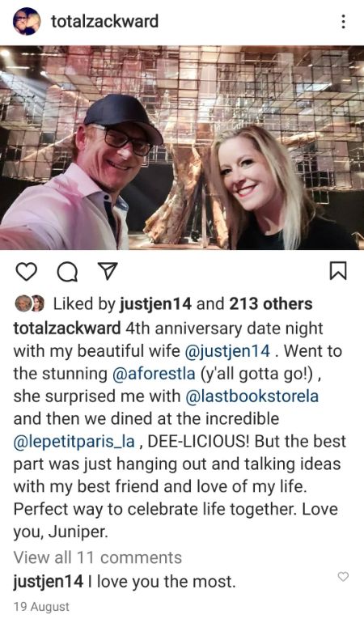The height and width of the screenshot is (623, 364).
Task: Like justjen14's comment with small heart
Action: coord(343,577)
